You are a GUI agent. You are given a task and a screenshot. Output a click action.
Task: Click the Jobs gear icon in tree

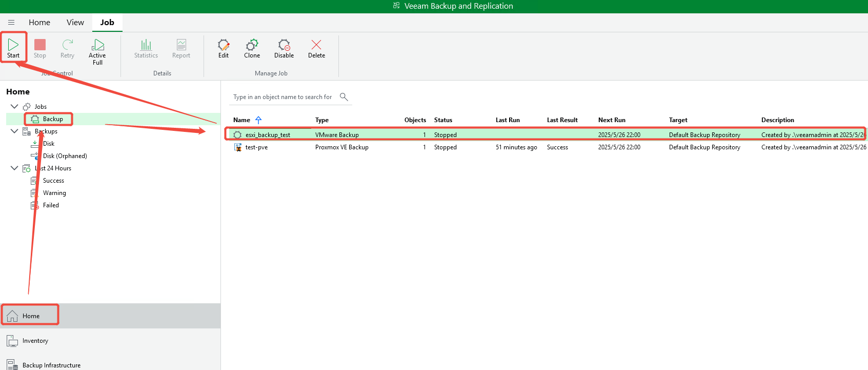tap(27, 107)
